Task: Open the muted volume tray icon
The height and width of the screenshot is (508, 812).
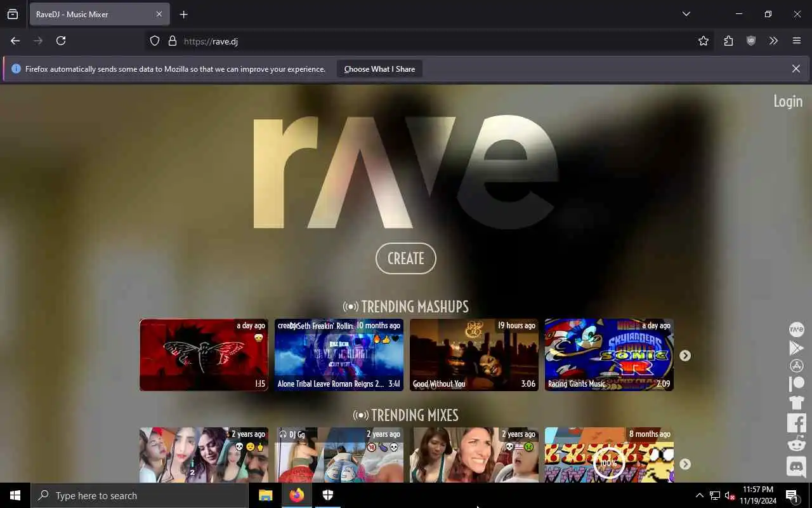Action: click(730, 495)
